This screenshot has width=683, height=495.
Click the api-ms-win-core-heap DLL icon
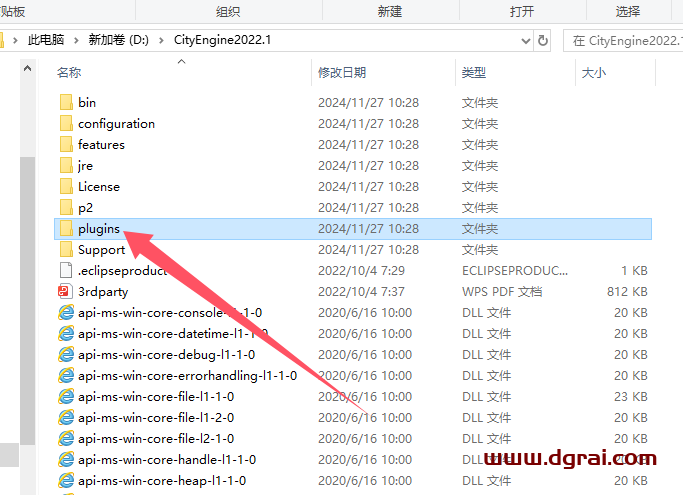pyautogui.click(x=66, y=480)
